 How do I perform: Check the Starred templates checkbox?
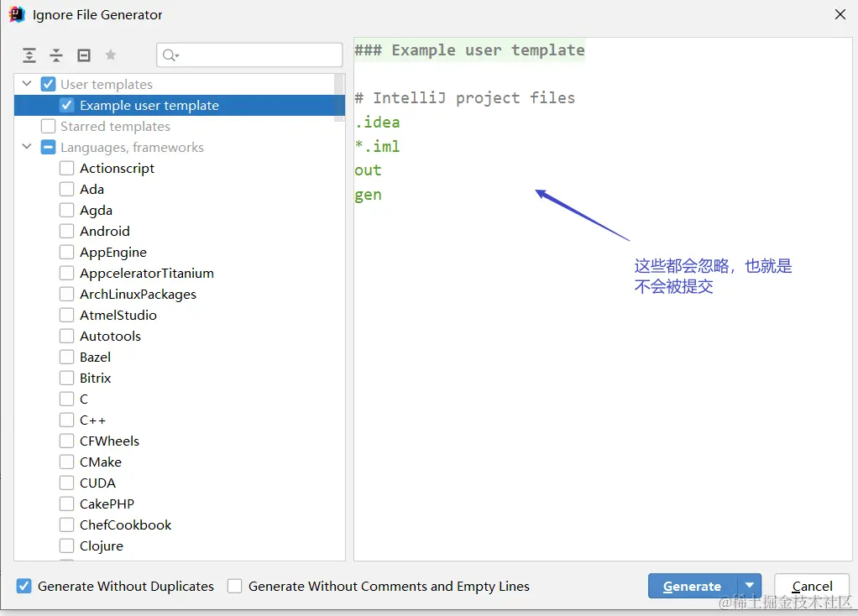click(48, 127)
